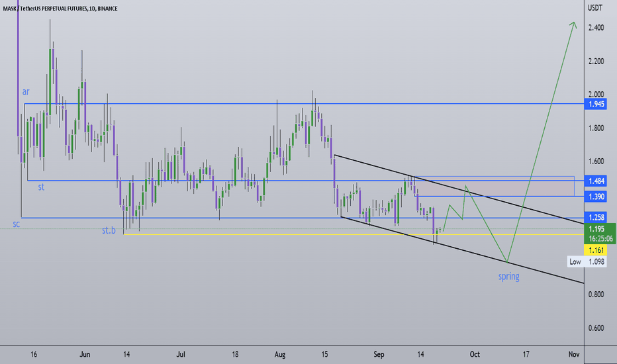Image resolution: width=617 pixels, height=364 pixels.
Task: Click the Jul date on time axis
Action: click(x=181, y=355)
